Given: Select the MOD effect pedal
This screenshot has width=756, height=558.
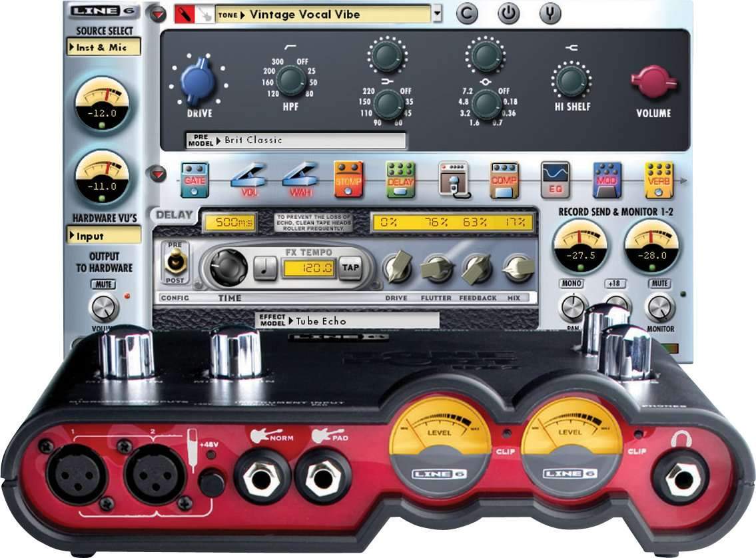Looking at the screenshot, I should click(607, 180).
